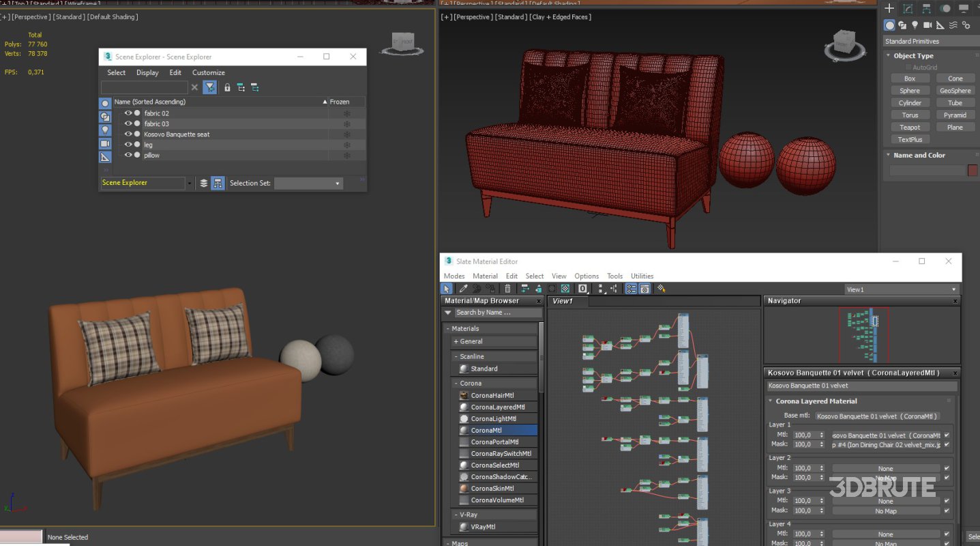Open the Modify tab in Command Panel
Screen dimensions: 980x546
pos(908,9)
